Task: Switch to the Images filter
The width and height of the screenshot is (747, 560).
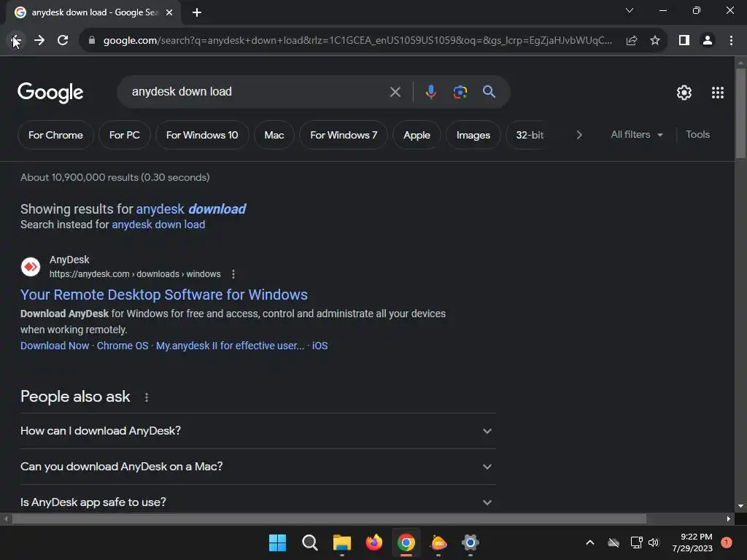Action: (x=473, y=135)
